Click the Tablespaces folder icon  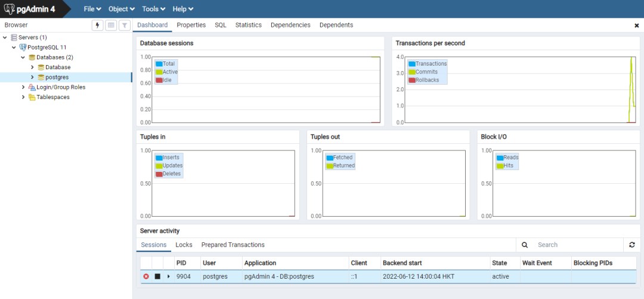click(x=32, y=97)
